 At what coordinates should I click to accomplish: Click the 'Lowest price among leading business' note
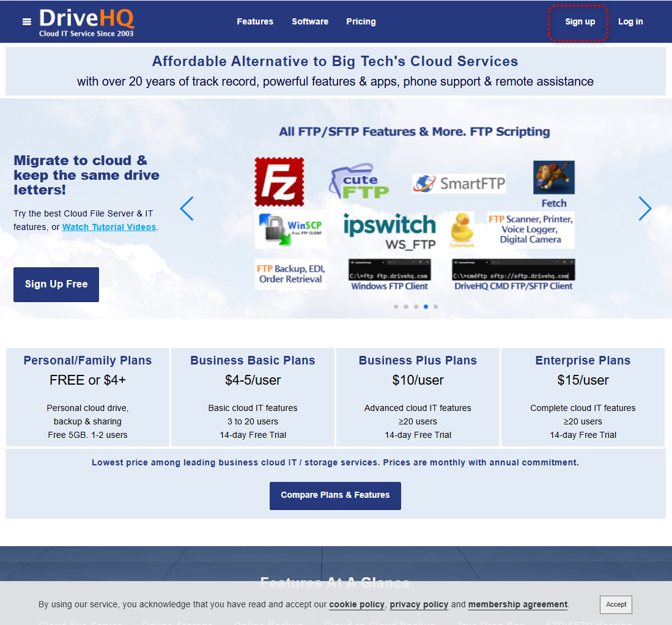point(335,462)
